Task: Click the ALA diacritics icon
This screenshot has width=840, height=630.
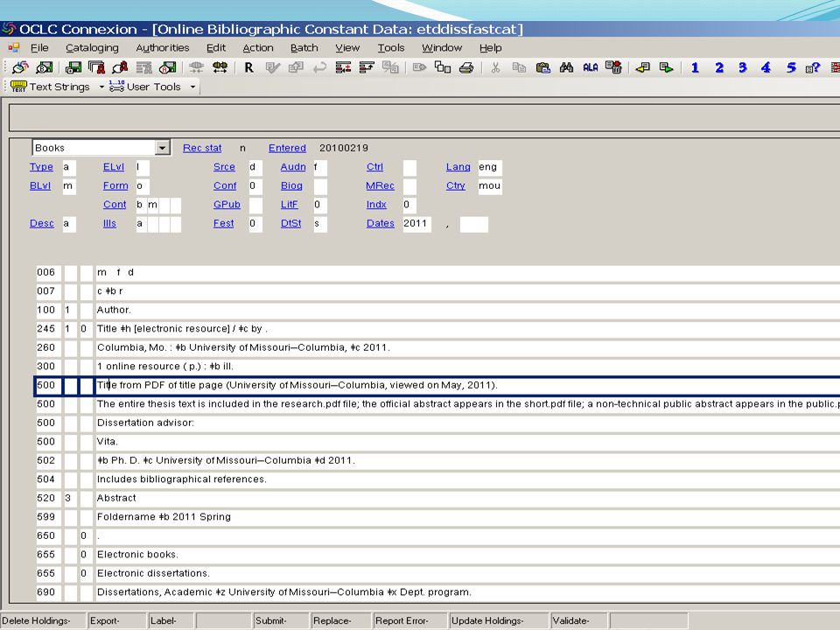Action: tap(591, 67)
